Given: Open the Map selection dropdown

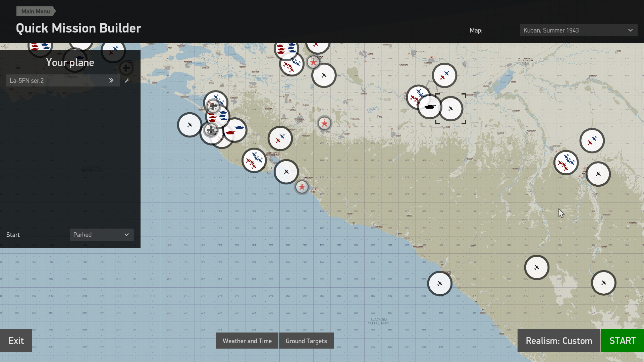Looking at the screenshot, I should pos(578,30).
